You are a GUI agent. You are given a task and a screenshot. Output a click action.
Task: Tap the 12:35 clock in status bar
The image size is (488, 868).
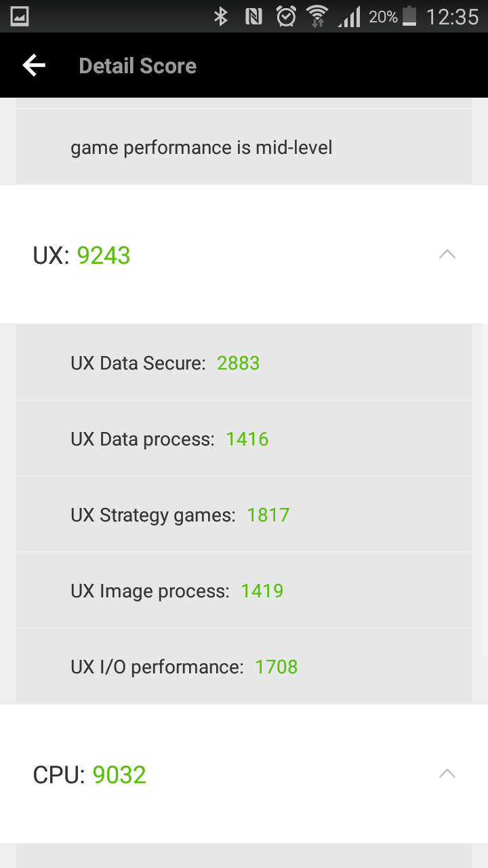[452, 16]
